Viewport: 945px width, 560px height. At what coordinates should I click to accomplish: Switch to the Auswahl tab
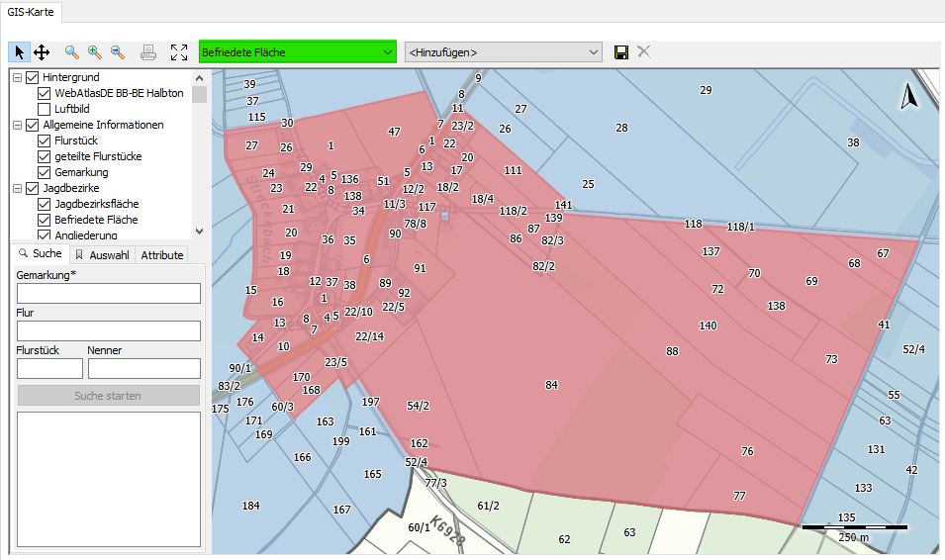(x=103, y=255)
